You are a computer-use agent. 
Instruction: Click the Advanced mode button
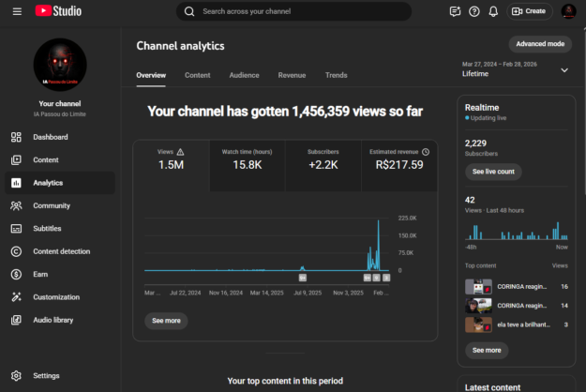539,44
